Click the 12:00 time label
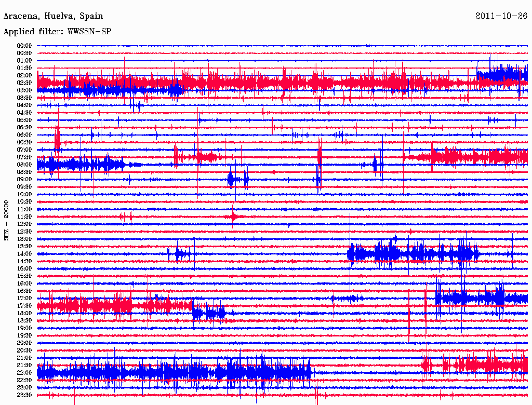This screenshot has width=532, height=405. coord(24,224)
